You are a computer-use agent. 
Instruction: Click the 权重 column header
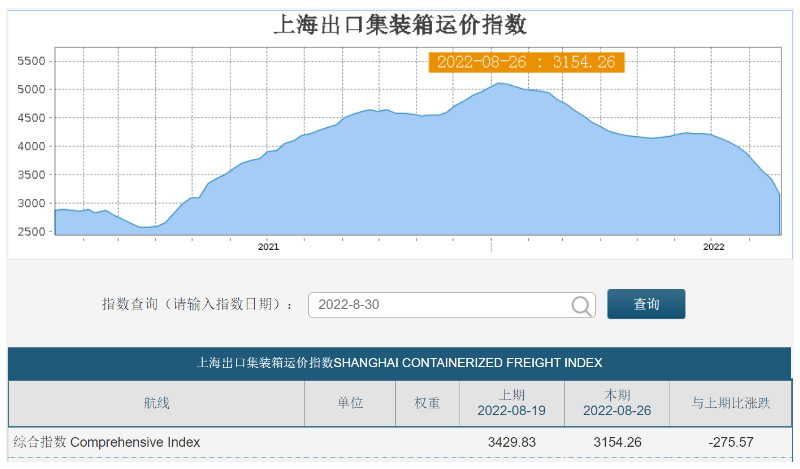tap(427, 403)
